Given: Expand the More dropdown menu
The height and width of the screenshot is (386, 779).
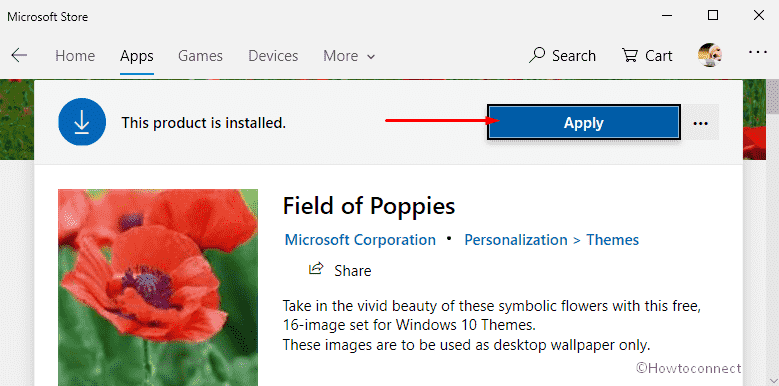Looking at the screenshot, I should click(x=349, y=56).
